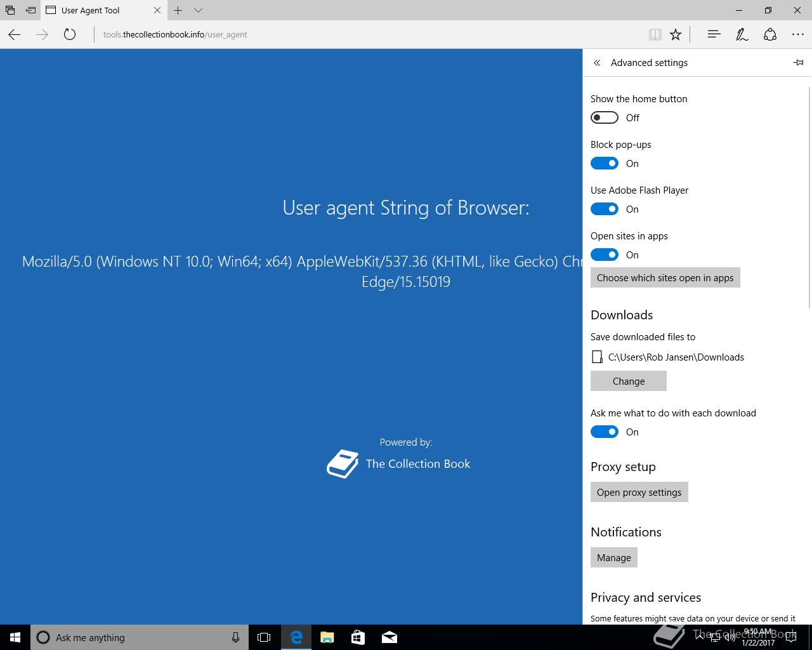Image resolution: width=812 pixels, height=650 pixels.
Task: Click Privacy and services heading
Action: pyautogui.click(x=646, y=597)
